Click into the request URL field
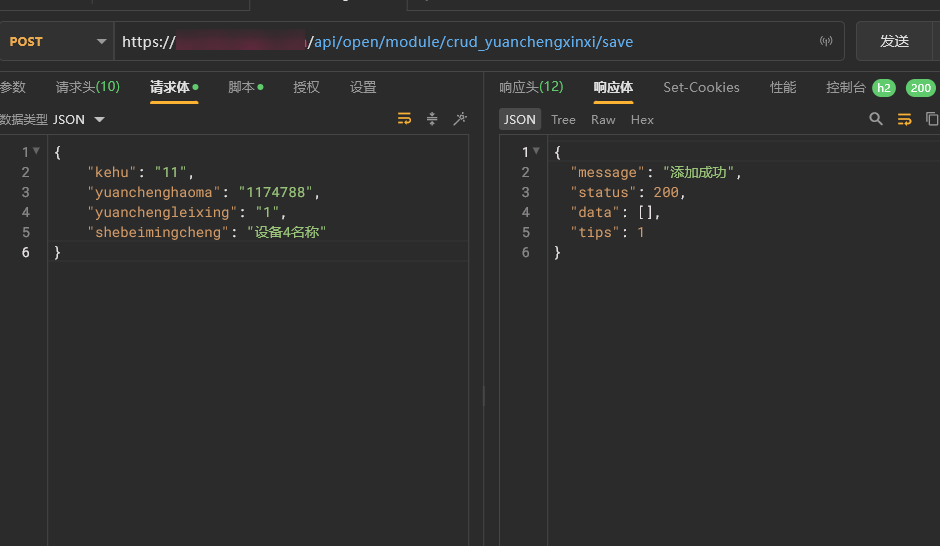 point(470,42)
